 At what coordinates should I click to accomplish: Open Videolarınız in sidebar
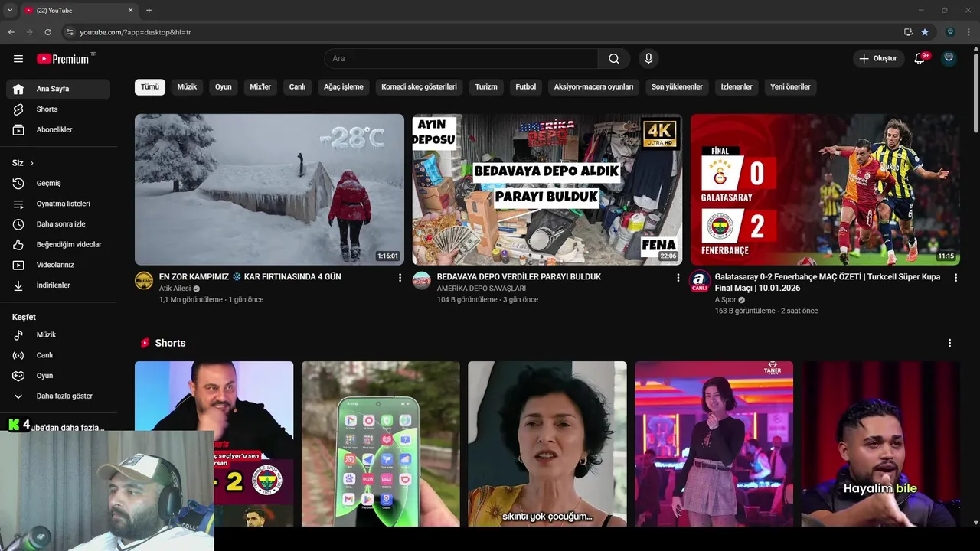(58, 265)
